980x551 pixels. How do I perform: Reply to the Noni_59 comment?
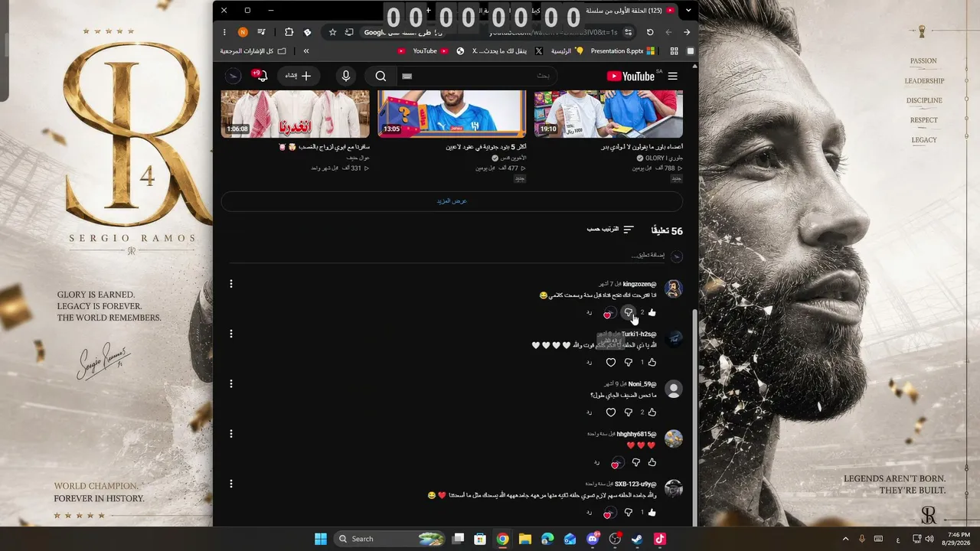[590, 412]
